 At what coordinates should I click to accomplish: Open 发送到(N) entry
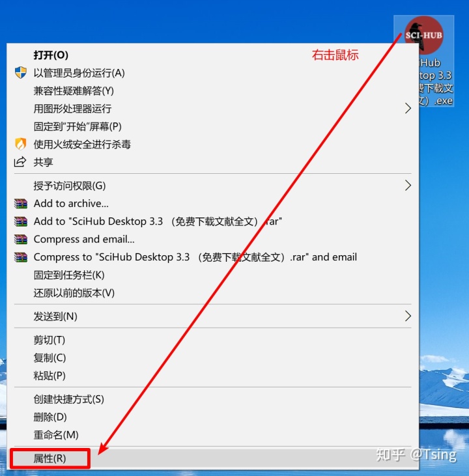(212, 316)
